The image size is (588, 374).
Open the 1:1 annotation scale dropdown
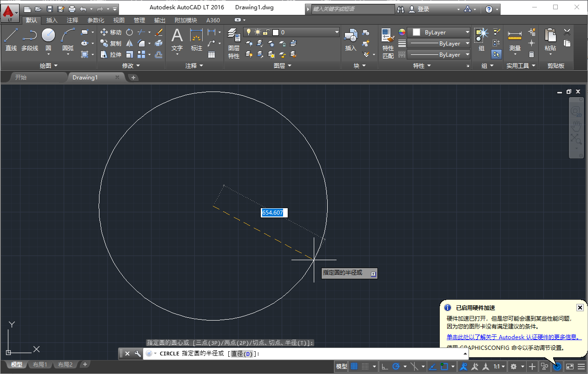pos(499,366)
